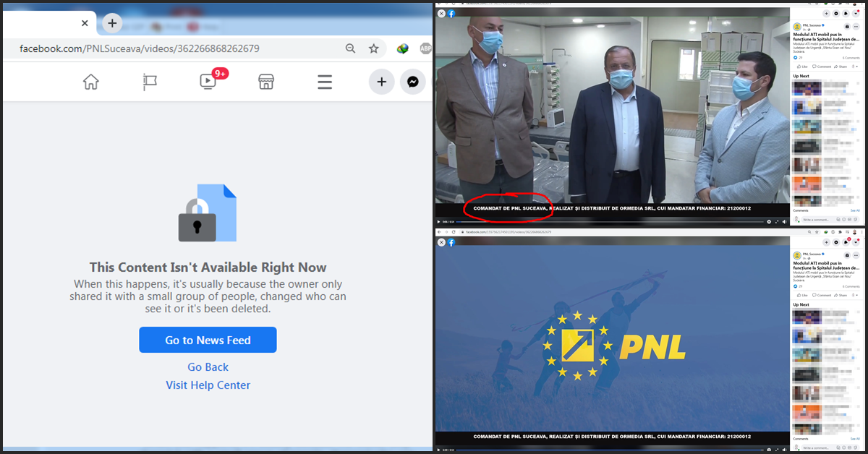Image resolution: width=868 pixels, height=454 pixels.
Task: Click Create plus icon in top-right window
Action: pyautogui.click(x=826, y=14)
